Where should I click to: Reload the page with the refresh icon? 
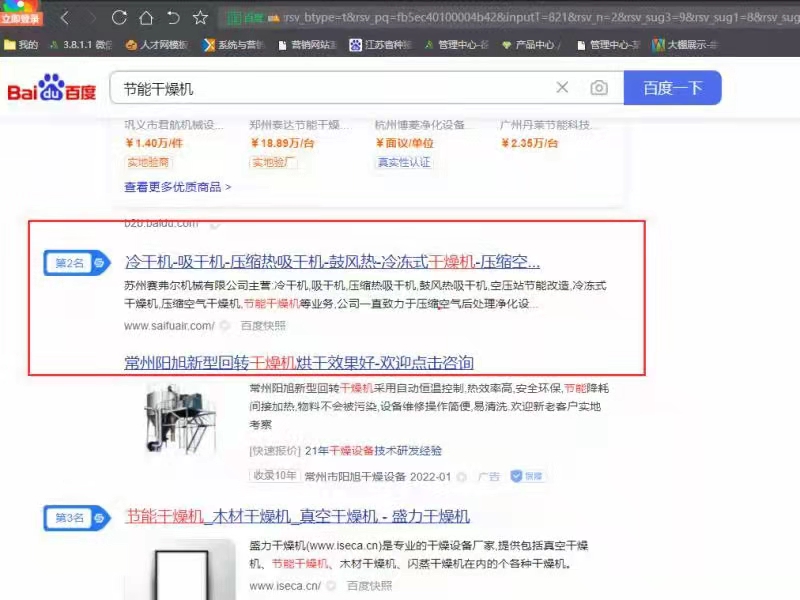tap(119, 18)
